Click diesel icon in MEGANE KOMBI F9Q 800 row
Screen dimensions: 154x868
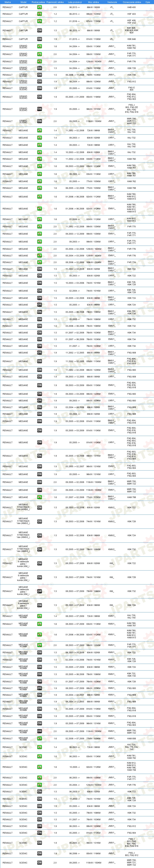pos(40,688)
